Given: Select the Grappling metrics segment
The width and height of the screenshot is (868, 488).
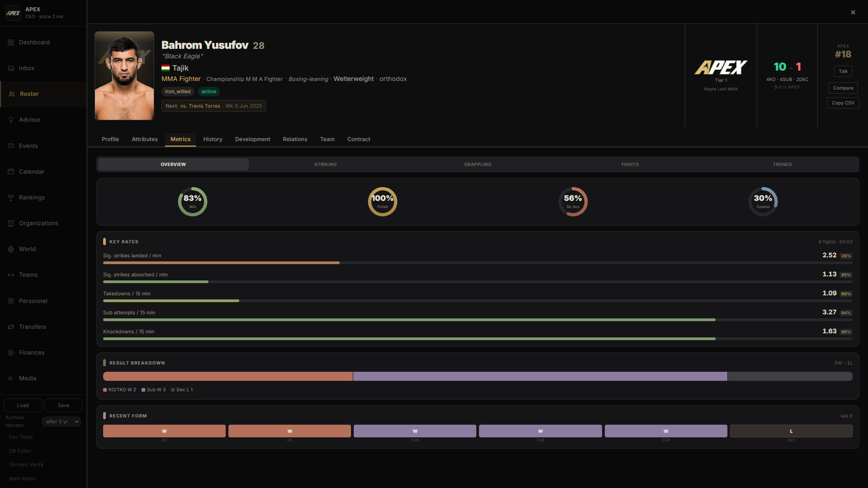Looking at the screenshot, I should 478,164.
